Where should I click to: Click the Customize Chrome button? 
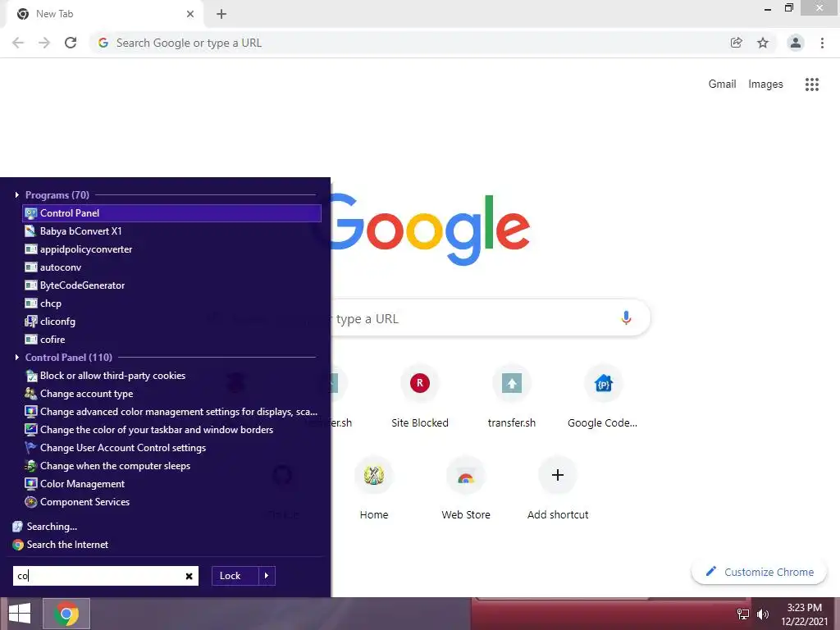coord(759,572)
